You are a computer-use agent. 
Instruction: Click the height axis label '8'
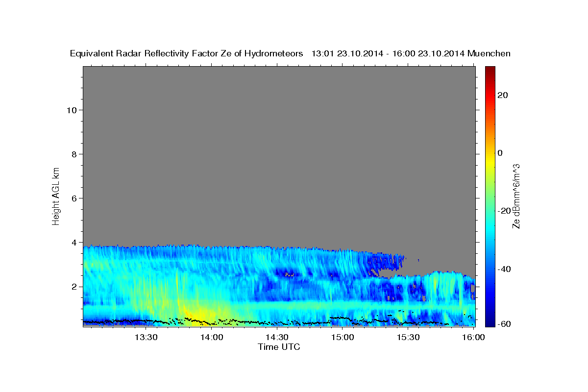point(74,154)
